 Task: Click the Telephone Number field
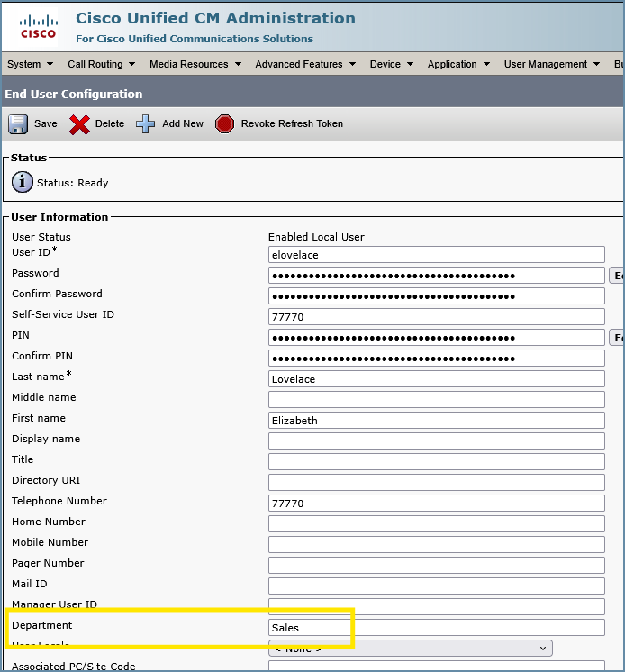pyautogui.click(x=437, y=504)
